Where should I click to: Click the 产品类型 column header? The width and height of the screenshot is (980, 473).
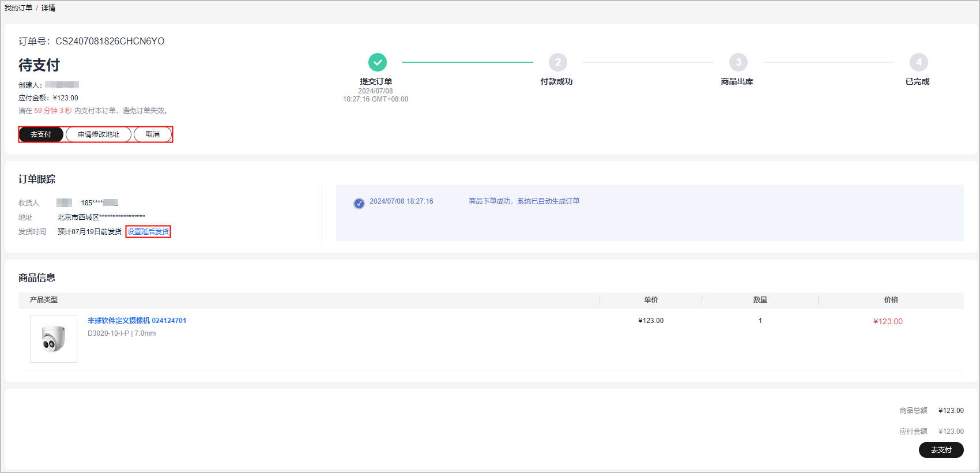pos(44,300)
